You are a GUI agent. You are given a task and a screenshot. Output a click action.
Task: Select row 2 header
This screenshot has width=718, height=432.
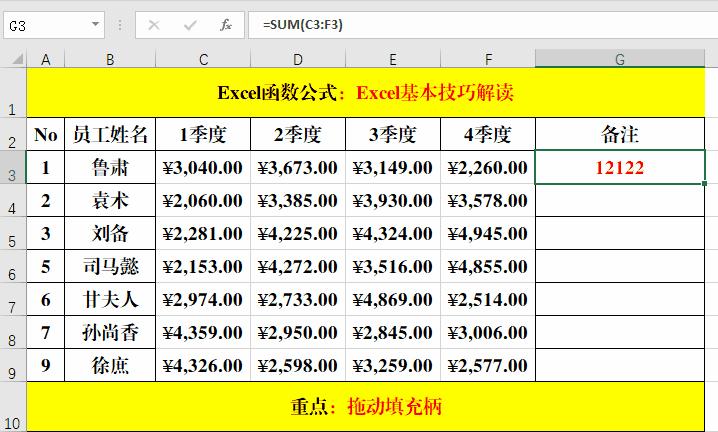coord(13,134)
